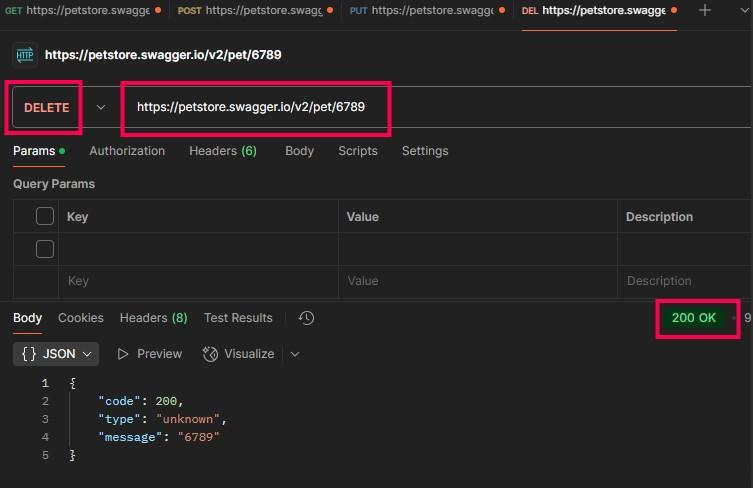Image resolution: width=753 pixels, height=488 pixels.
Task: Click the placeholder Description input cell
Action: (x=685, y=281)
